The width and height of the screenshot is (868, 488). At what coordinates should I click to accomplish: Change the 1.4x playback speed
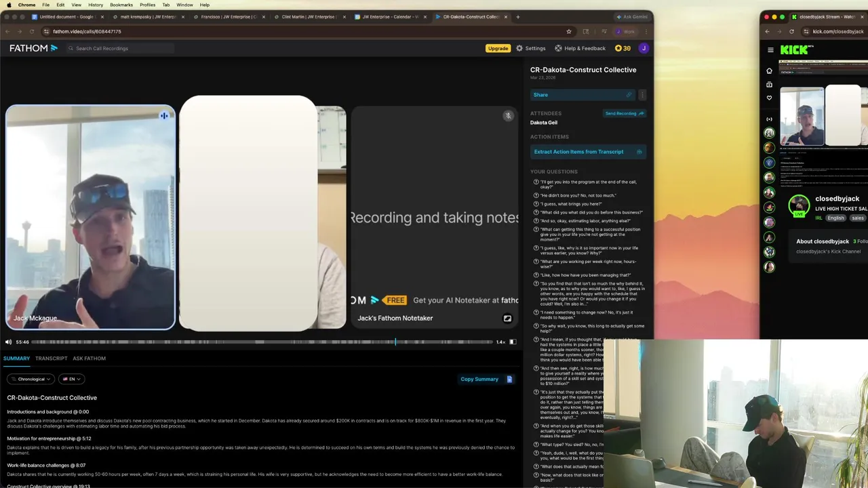pyautogui.click(x=500, y=342)
